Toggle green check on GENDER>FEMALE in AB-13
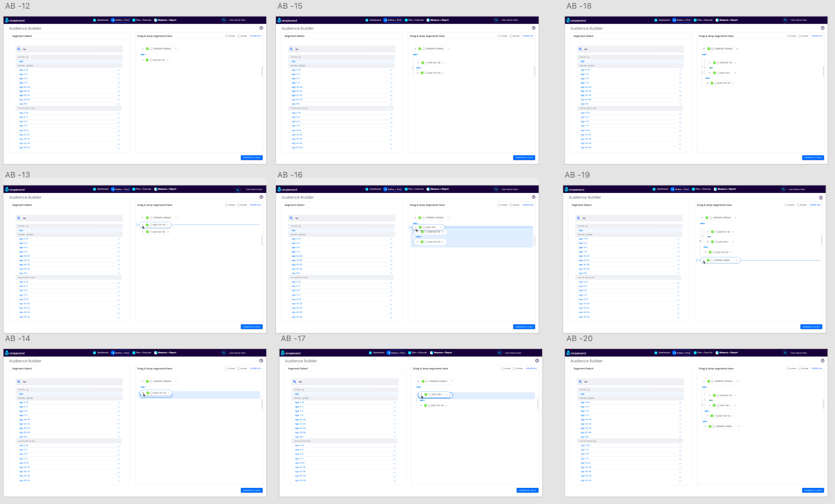This screenshot has height=504, width=835. click(x=147, y=218)
